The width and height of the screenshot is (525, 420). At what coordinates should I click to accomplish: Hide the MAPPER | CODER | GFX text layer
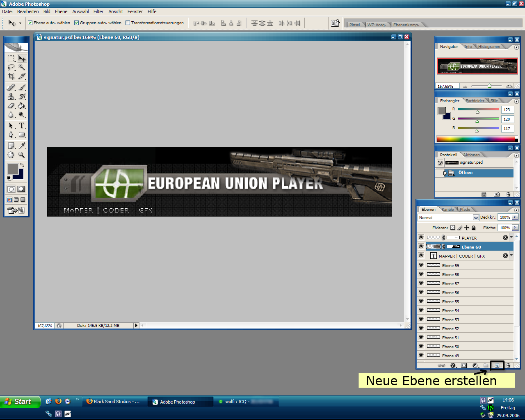coord(421,256)
